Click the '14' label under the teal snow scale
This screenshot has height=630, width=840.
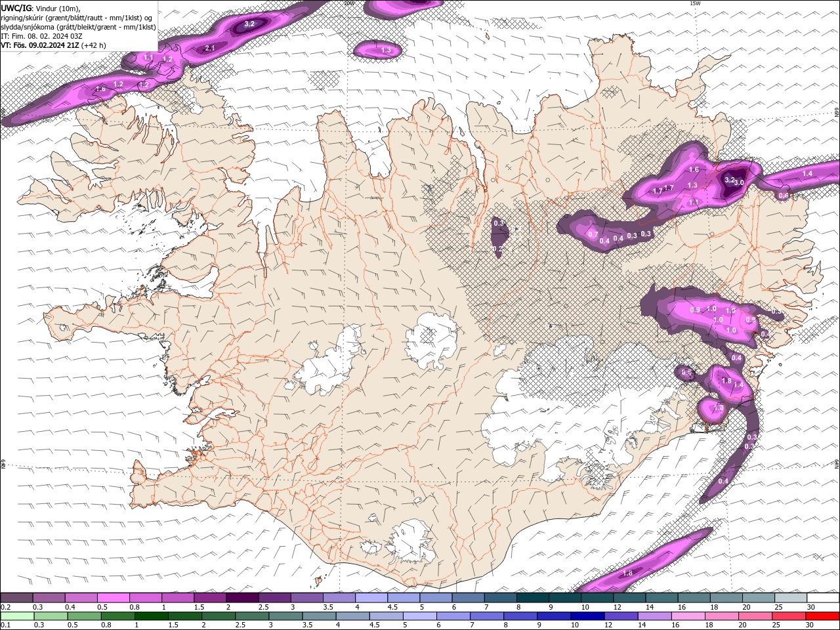point(649,607)
